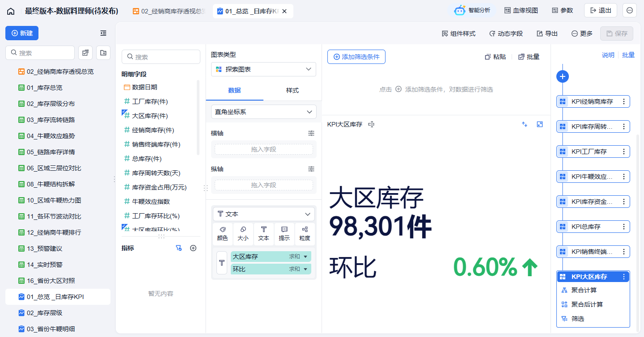This screenshot has width=644, height=337.
Task: Open the 文本 mark type dropdown
Action: coord(263,214)
